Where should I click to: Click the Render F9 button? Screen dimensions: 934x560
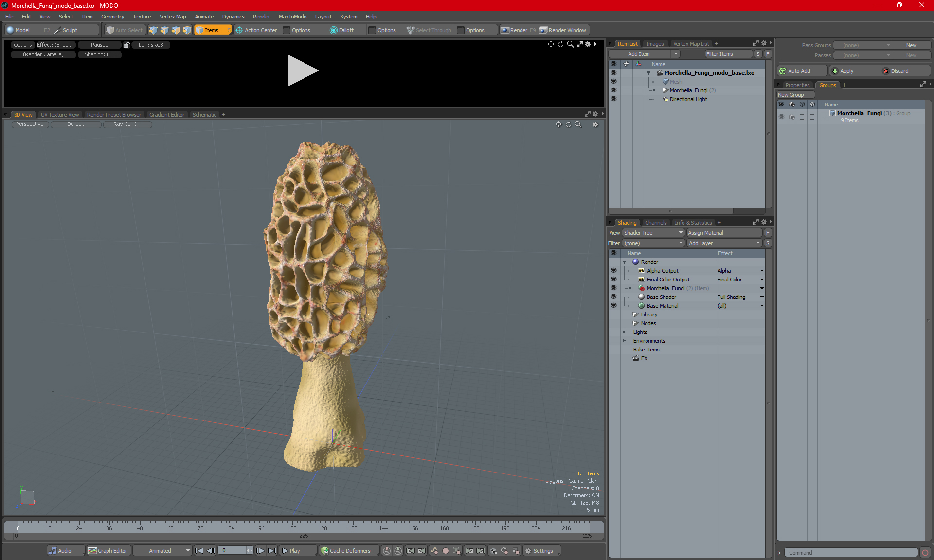[x=518, y=30]
